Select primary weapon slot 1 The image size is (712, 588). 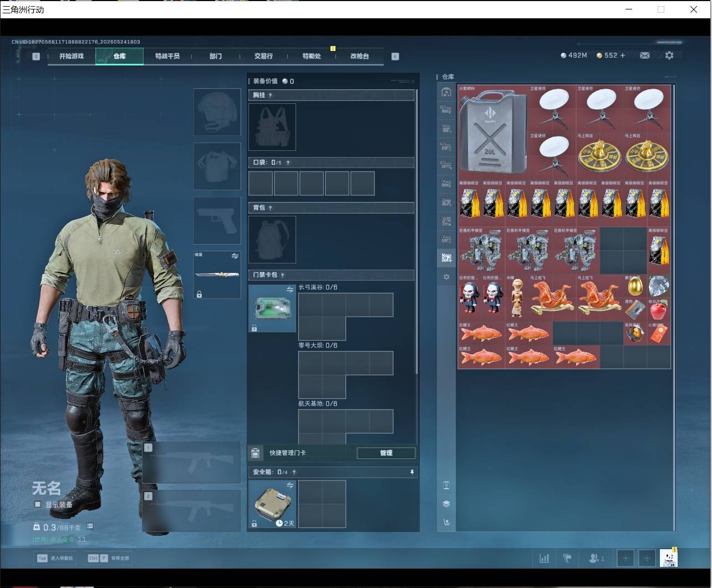click(192, 463)
